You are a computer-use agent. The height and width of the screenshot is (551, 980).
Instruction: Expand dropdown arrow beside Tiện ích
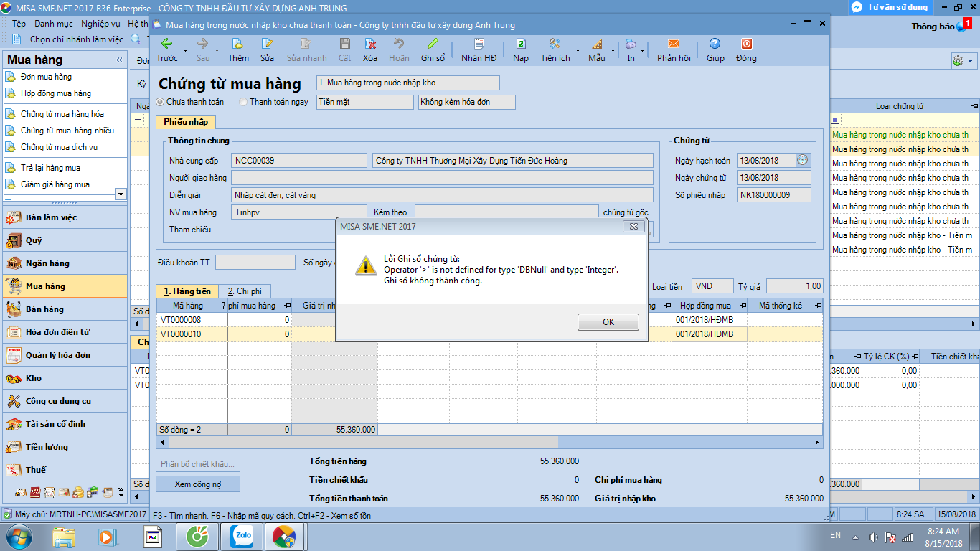click(x=578, y=51)
